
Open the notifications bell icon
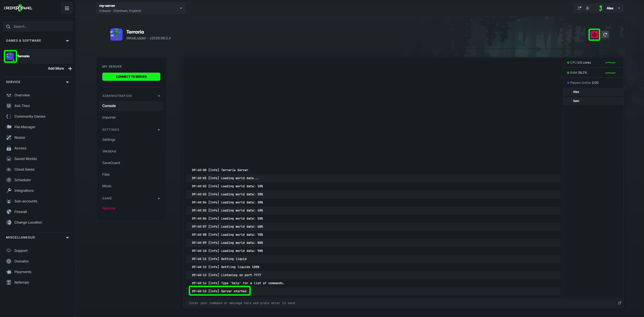coord(587,8)
